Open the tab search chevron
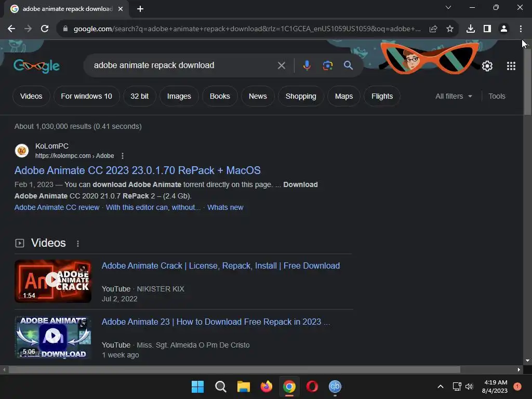 click(448, 7)
